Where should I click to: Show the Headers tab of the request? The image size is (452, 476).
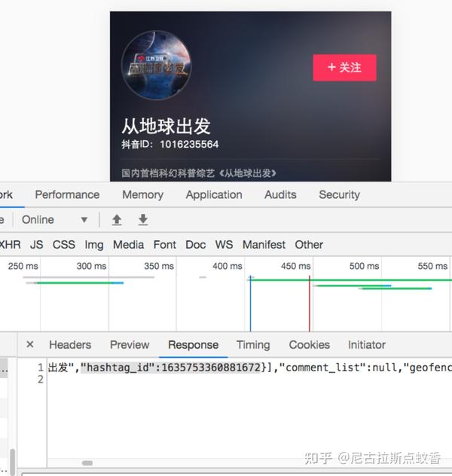(x=70, y=344)
